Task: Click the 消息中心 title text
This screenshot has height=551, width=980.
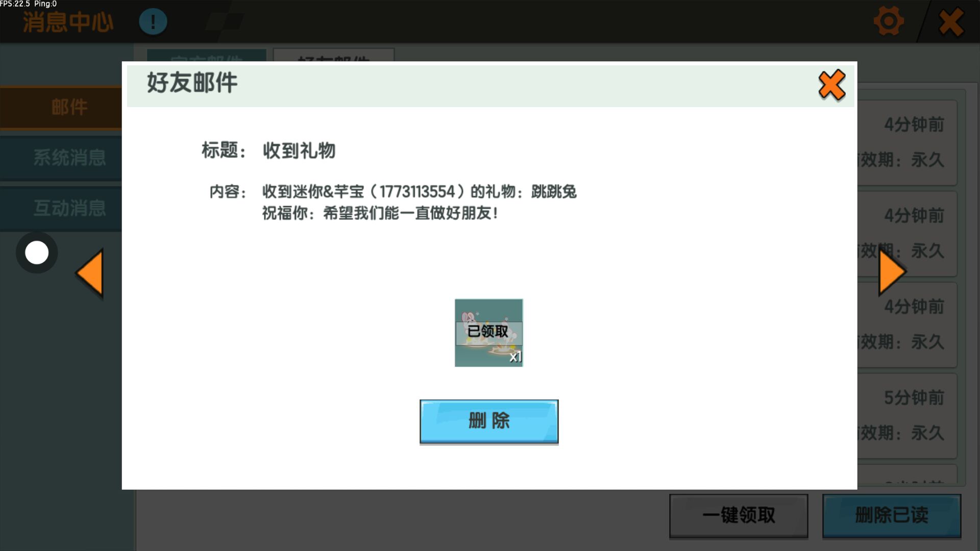Action: [x=68, y=22]
